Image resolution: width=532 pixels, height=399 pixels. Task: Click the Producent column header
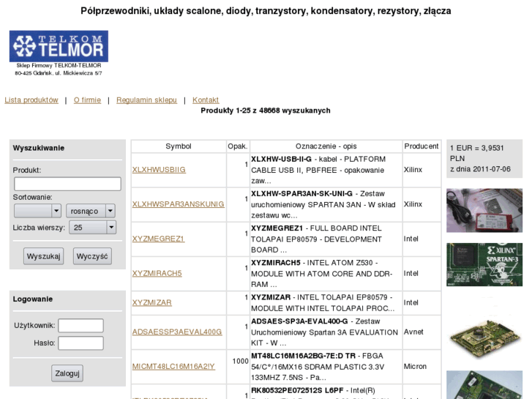[x=422, y=146]
